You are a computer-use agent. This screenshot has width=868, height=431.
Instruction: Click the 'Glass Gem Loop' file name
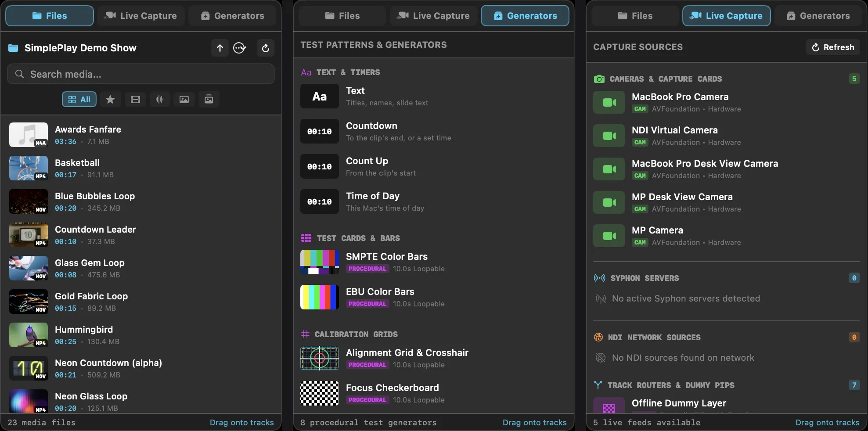[90, 263]
